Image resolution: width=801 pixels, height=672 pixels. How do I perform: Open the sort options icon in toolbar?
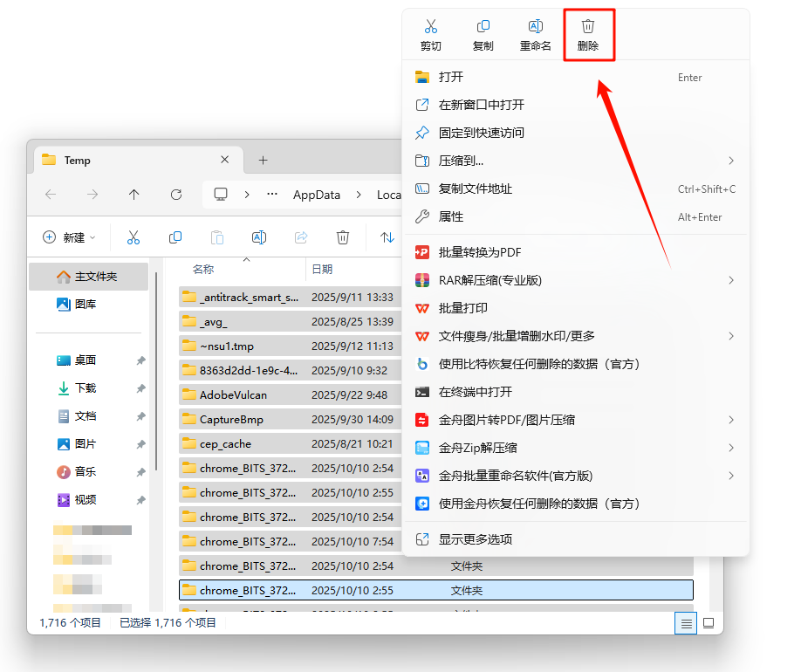387,237
